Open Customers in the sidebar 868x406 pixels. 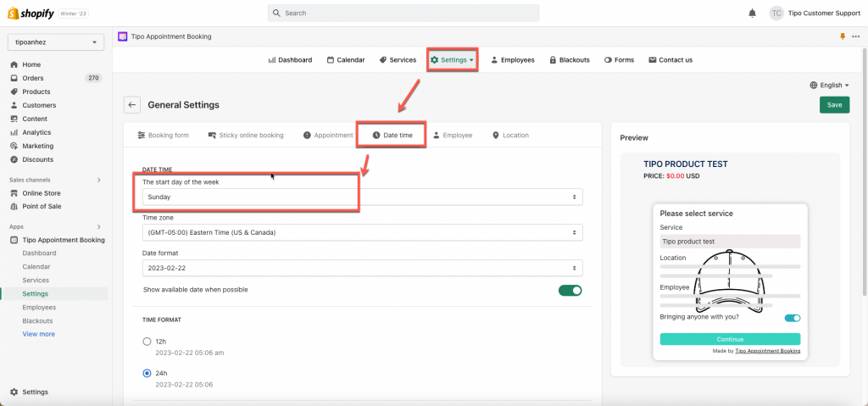(39, 105)
